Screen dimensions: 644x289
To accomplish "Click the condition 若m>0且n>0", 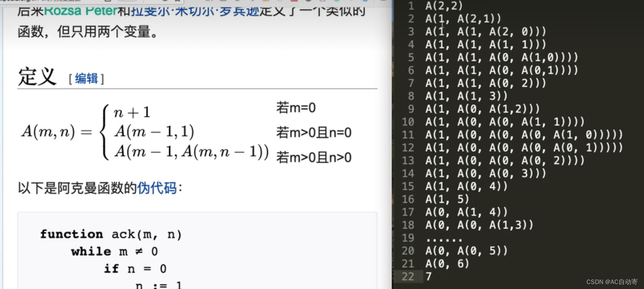I will pyautogui.click(x=314, y=157).
